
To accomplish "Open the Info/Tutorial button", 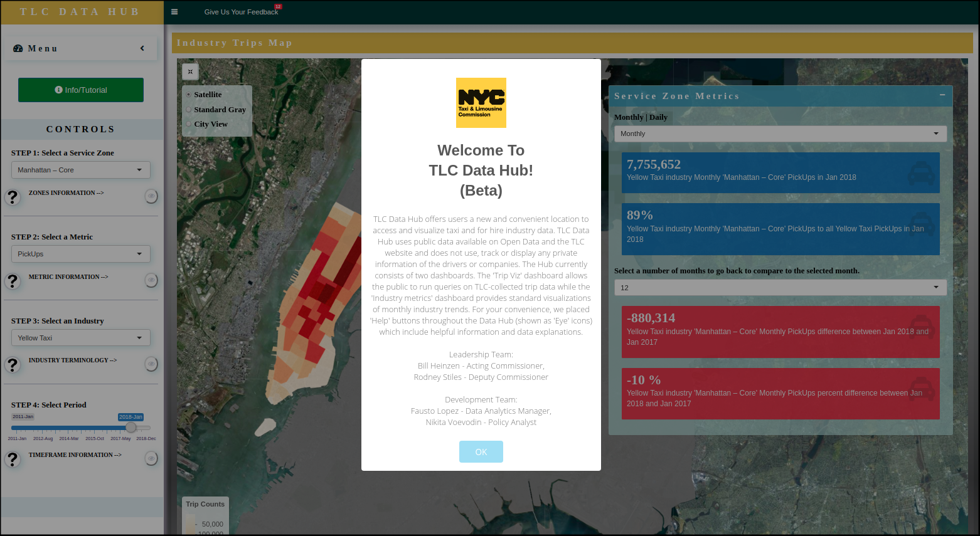I will pos(81,90).
